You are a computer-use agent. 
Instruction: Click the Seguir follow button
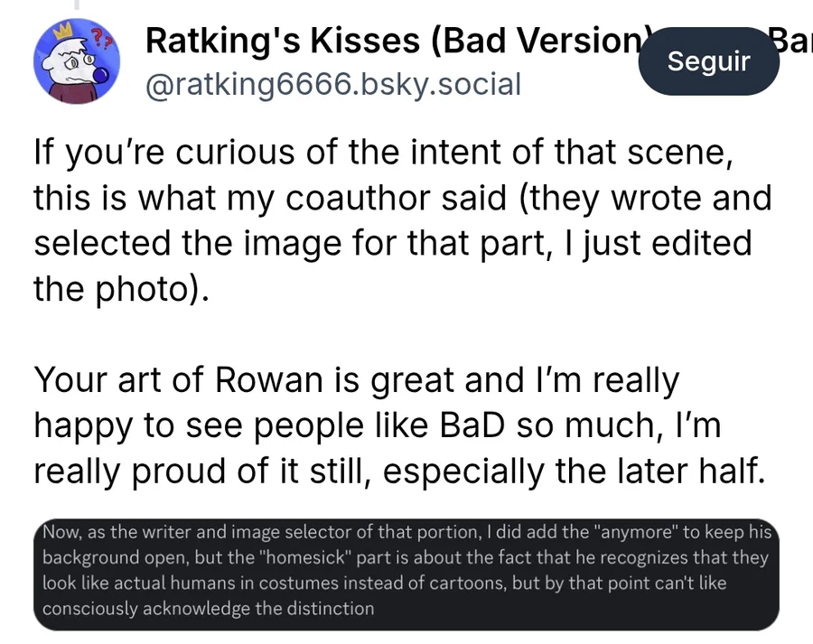click(708, 61)
